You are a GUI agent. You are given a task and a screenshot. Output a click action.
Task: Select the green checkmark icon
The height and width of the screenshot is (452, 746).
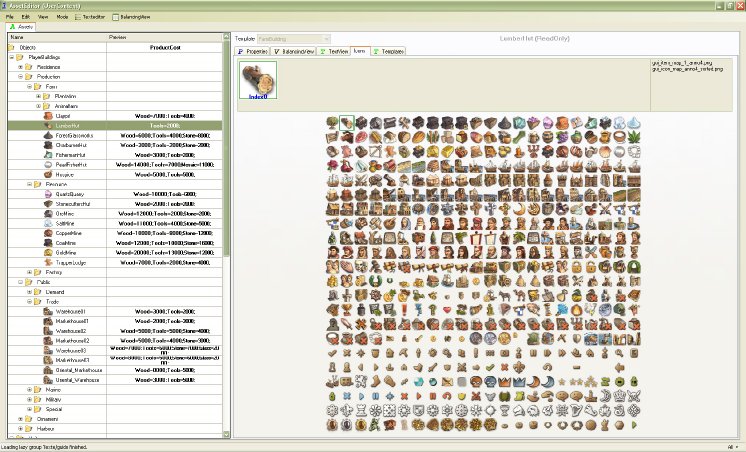[x=490, y=367]
